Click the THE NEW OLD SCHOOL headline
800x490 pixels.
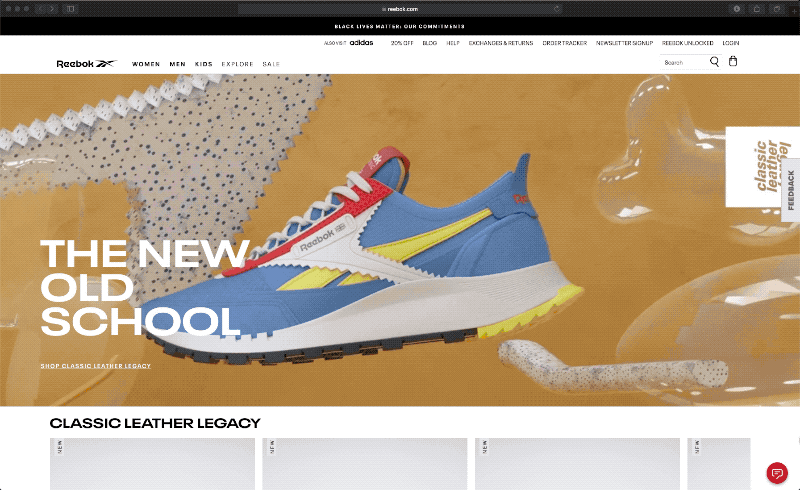point(144,287)
